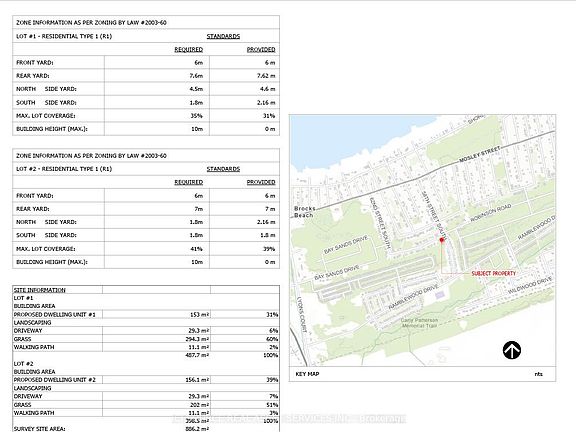Select the 202 m² grass area value
576x432 pixels.
click(x=200, y=404)
